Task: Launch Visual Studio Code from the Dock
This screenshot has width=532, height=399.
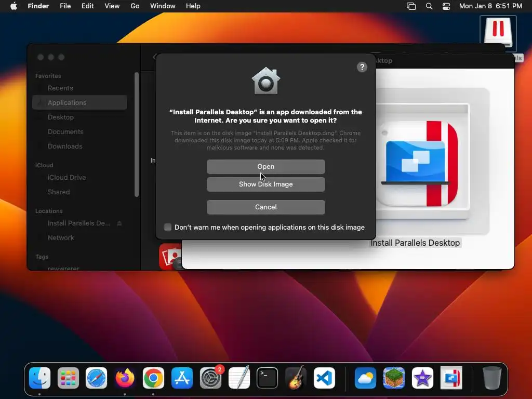Action: [324, 378]
